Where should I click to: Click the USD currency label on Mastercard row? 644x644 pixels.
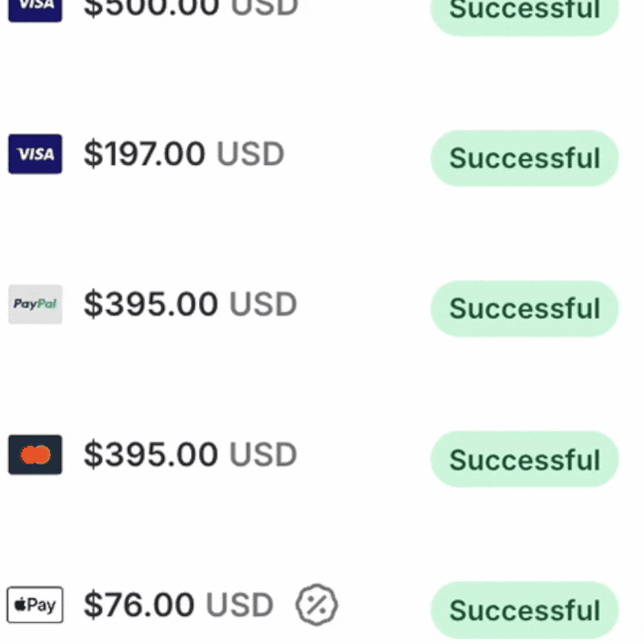(263, 455)
